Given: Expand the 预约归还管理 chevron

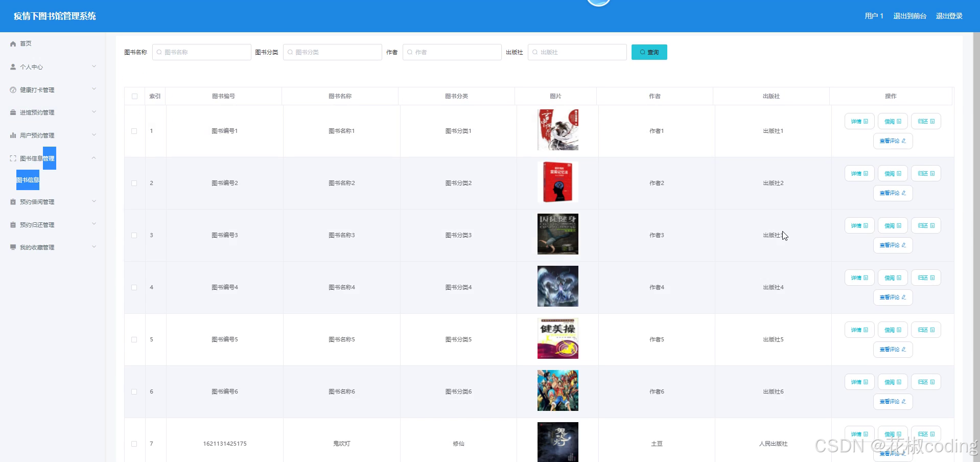Looking at the screenshot, I should (94, 224).
